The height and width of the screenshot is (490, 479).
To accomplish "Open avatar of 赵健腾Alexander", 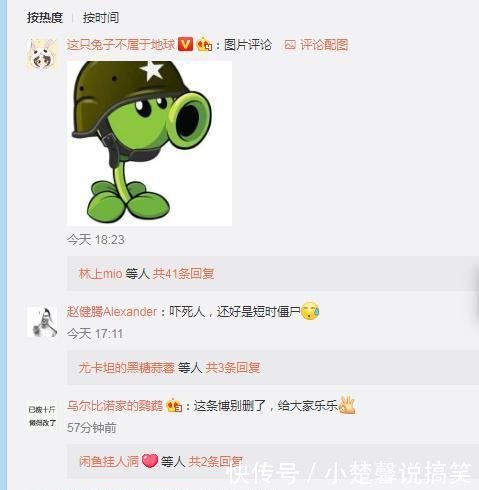I will [42, 322].
